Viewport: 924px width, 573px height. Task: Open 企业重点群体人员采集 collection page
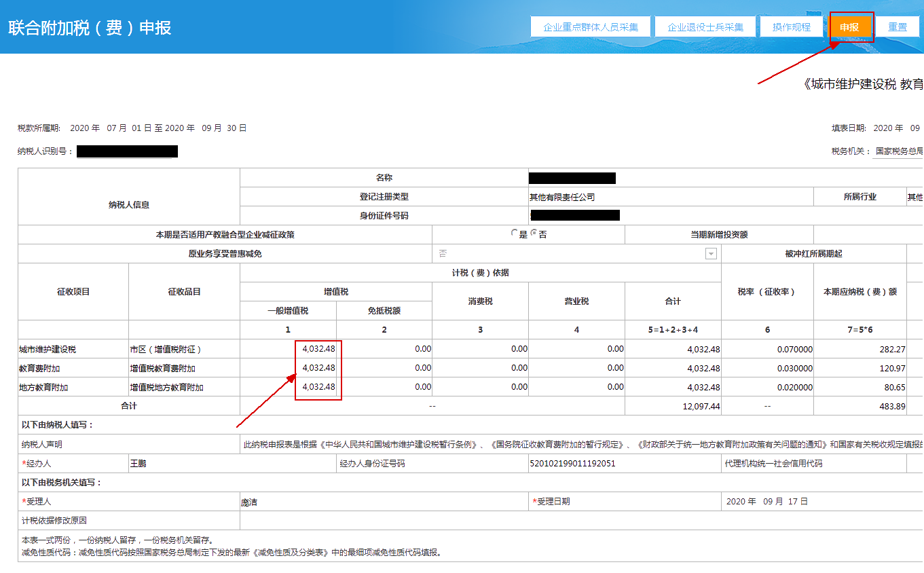590,26
